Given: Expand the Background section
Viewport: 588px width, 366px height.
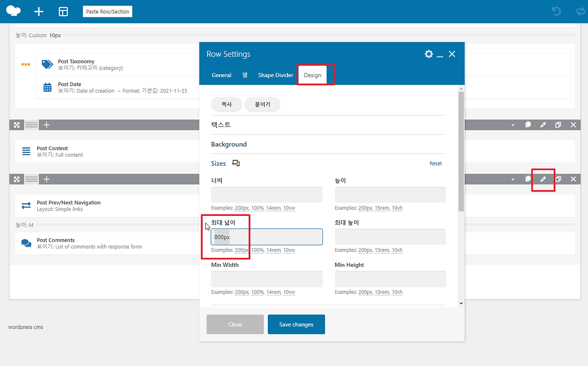Looking at the screenshot, I should click(x=328, y=144).
